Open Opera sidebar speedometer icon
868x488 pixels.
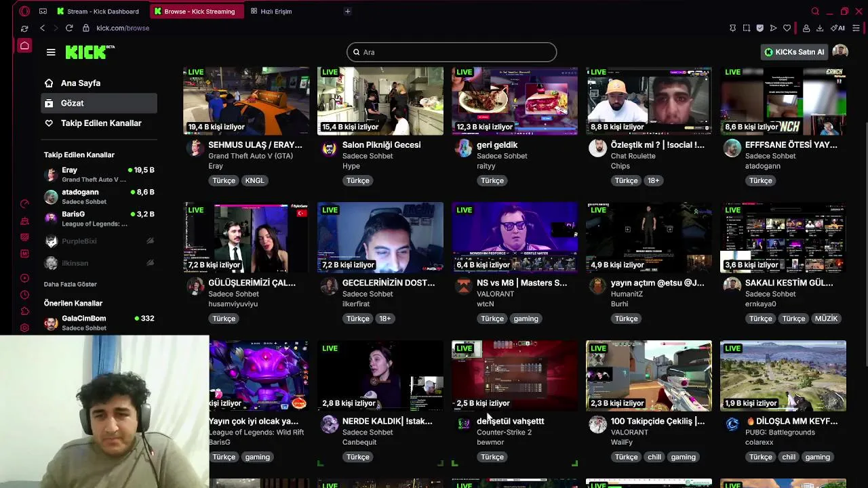[x=24, y=203]
